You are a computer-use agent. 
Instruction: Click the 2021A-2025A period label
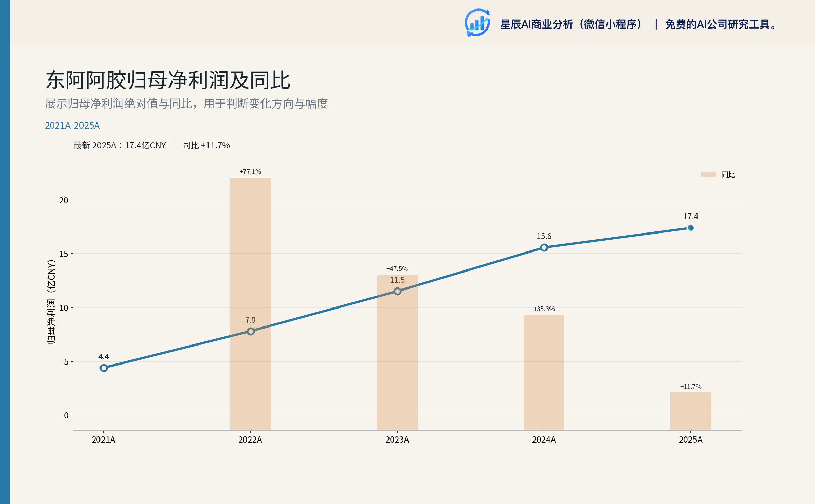coord(72,126)
